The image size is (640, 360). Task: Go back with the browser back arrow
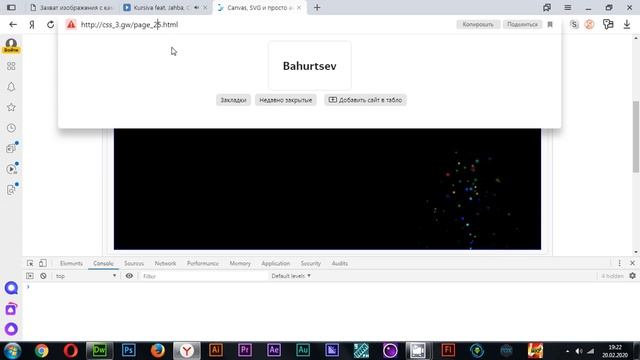tap(13, 24)
